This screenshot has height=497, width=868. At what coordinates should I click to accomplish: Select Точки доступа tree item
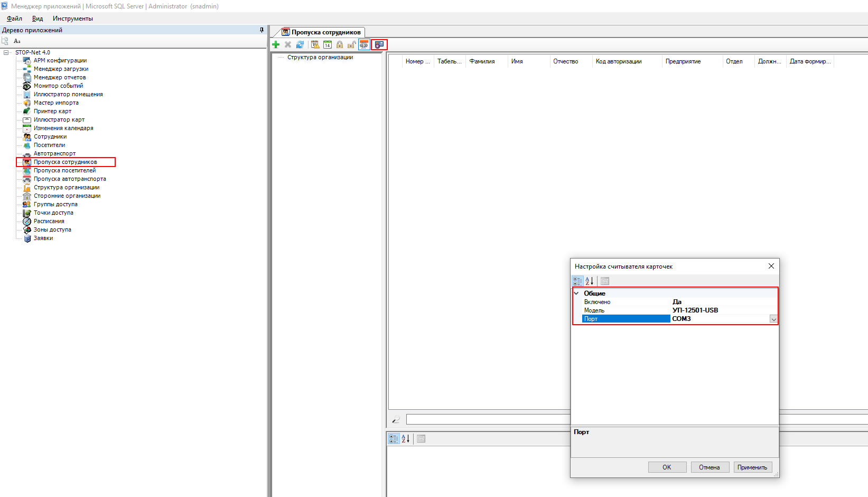[53, 213]
